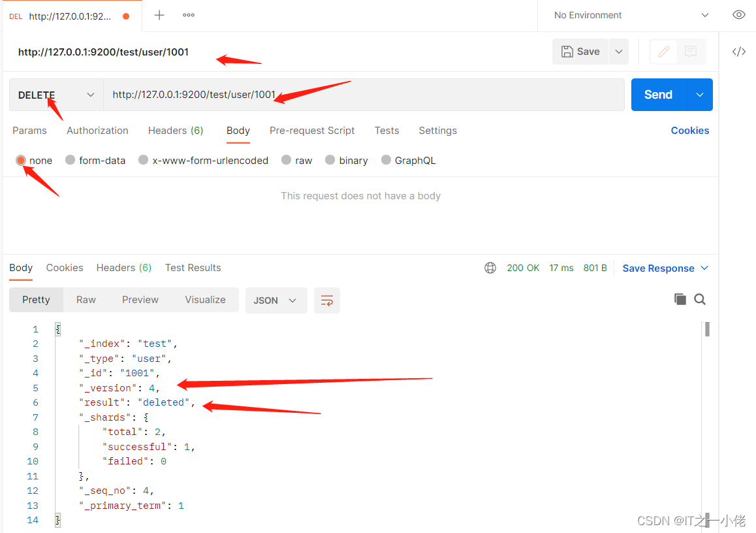756x533 pixels.
Task: Click the request URL input field
Action: [x=364, y=95]
